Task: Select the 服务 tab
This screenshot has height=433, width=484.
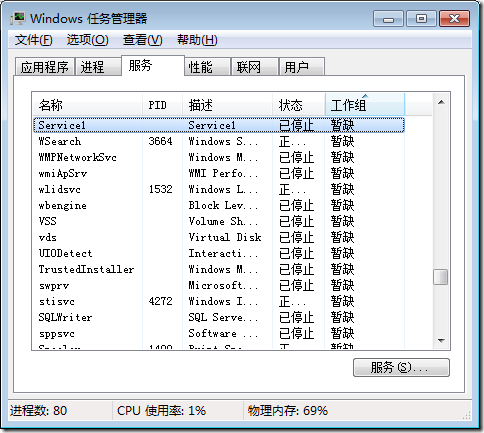Action: (x=153, y=66)
